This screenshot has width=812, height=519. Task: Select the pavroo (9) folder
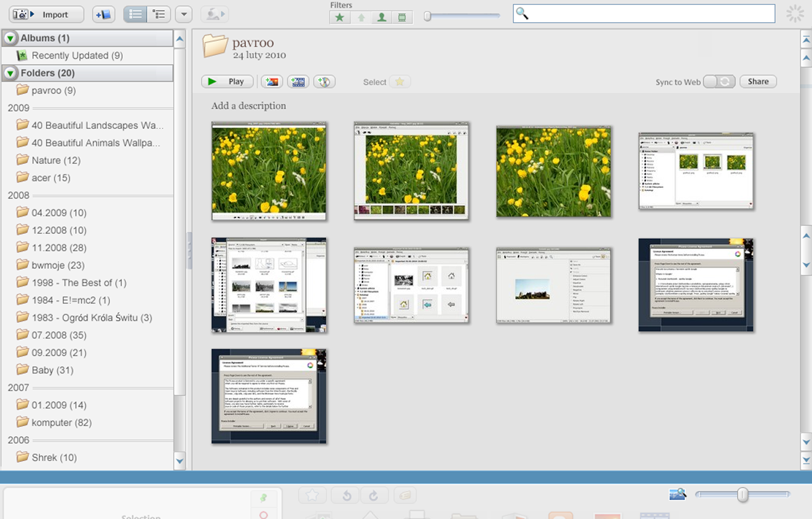click(x=53, y=90)
